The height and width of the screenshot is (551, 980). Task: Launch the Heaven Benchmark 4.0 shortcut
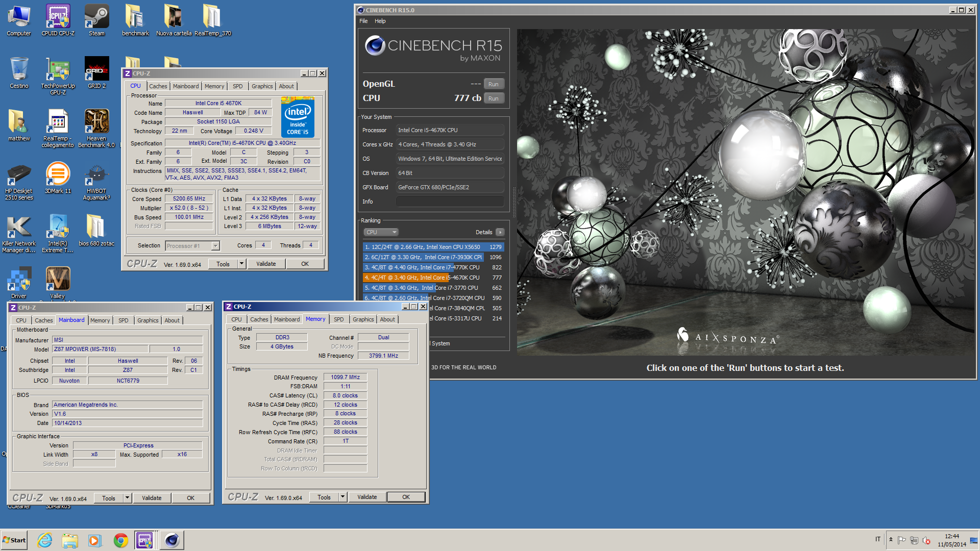point(96,129)
